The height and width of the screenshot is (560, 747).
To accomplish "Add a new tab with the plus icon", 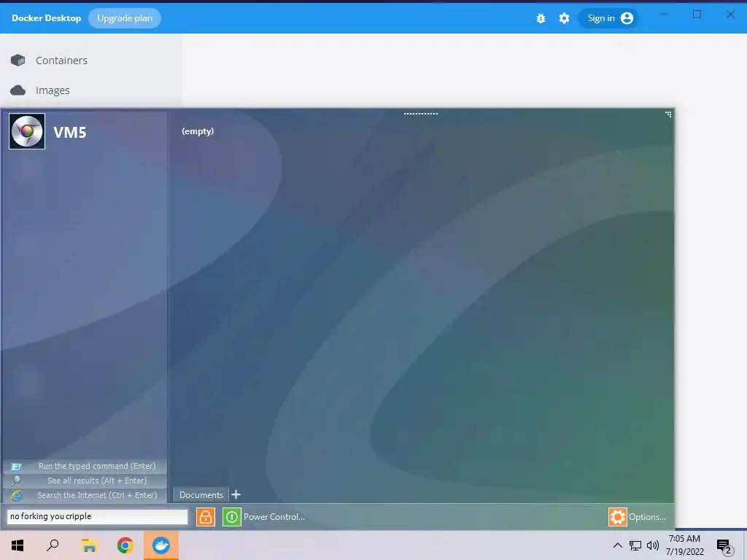I will (236, 495).
